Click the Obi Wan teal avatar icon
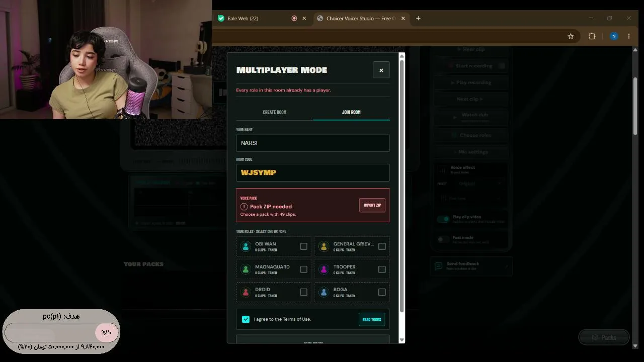The image size is (644, 362). click(246, 246)
